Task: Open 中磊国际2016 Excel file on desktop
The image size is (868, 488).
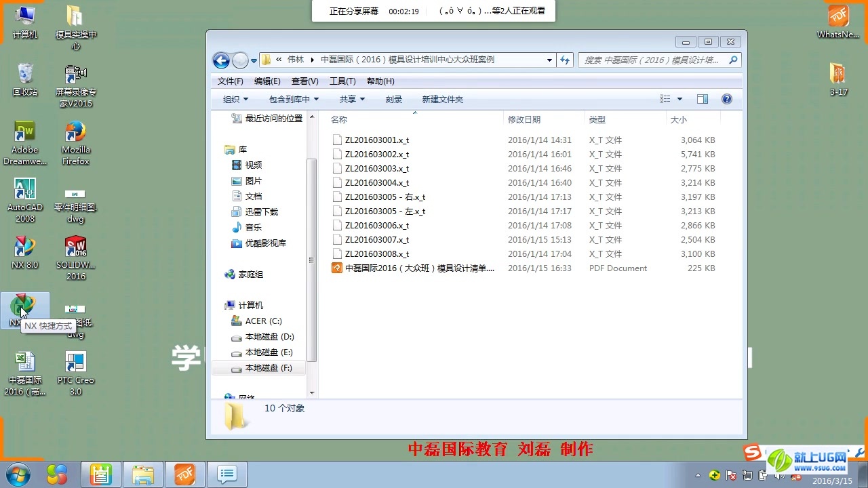Action: (24, 373)
